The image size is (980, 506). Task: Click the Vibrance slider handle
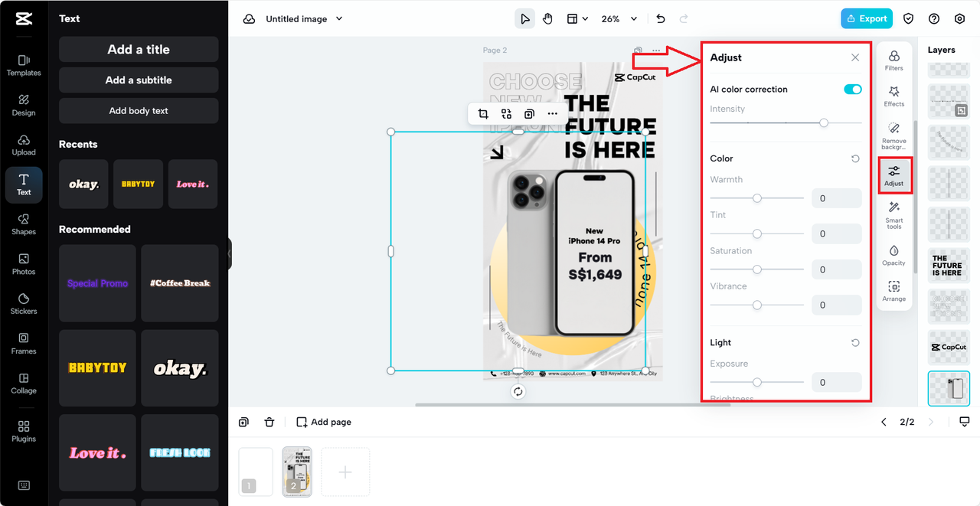757,305
